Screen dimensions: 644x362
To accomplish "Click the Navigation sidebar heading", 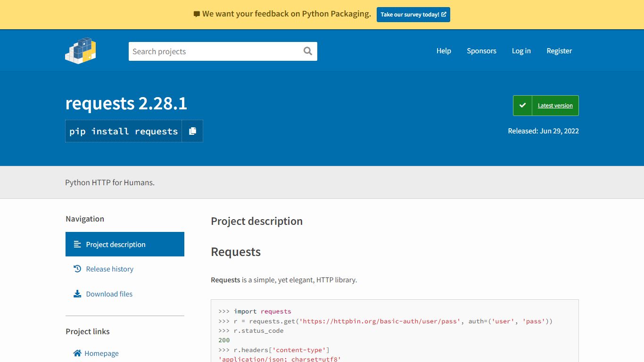I will (x=85, y=219).
